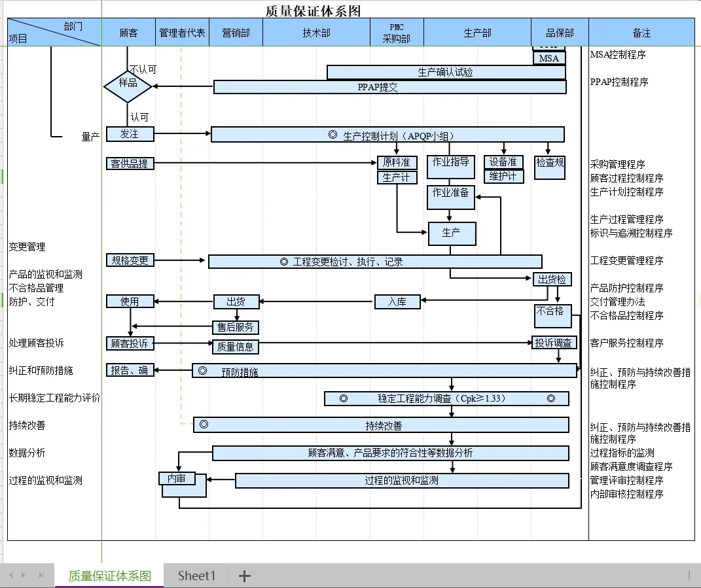Click the 出货检 box
Image resolution: width=701 pixels, height=588 pixels.
tap(552, 280)
